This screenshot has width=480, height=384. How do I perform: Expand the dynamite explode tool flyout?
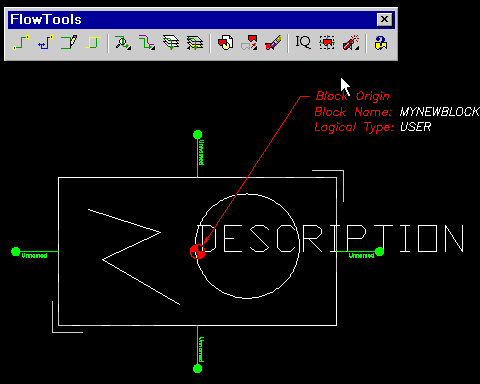click(x=351, y=43)
